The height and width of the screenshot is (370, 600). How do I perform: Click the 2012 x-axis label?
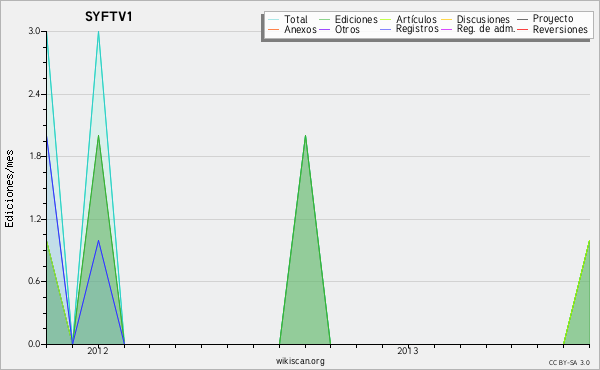pyautogui.click(x=98, y=351)
